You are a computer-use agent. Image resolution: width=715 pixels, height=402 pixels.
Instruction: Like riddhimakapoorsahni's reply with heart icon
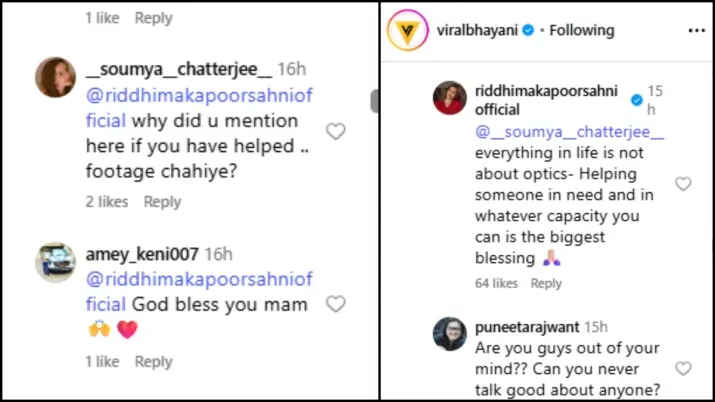(683, 184)
